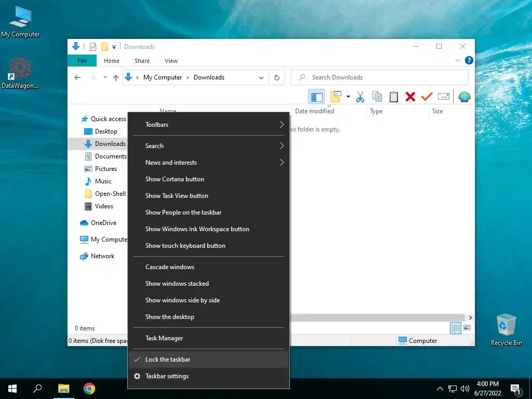Open dropdown arrow beside new folder icon
Image resolution: width=532 pixels, height=399 pixels.
click(348, 97)
